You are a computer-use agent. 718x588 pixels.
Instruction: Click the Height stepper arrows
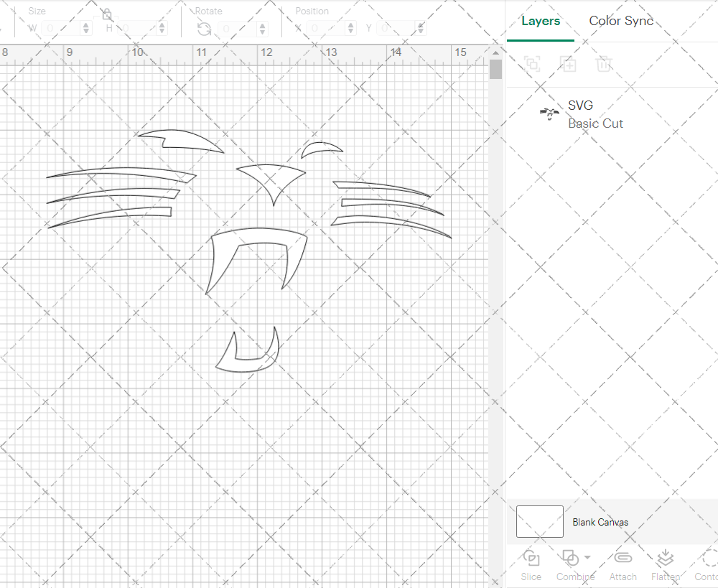[162, 29]
